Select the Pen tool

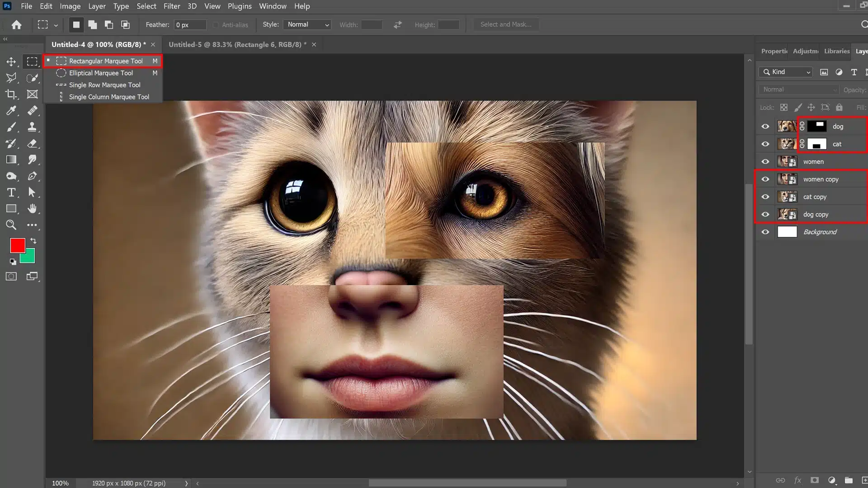pos(32,176)
